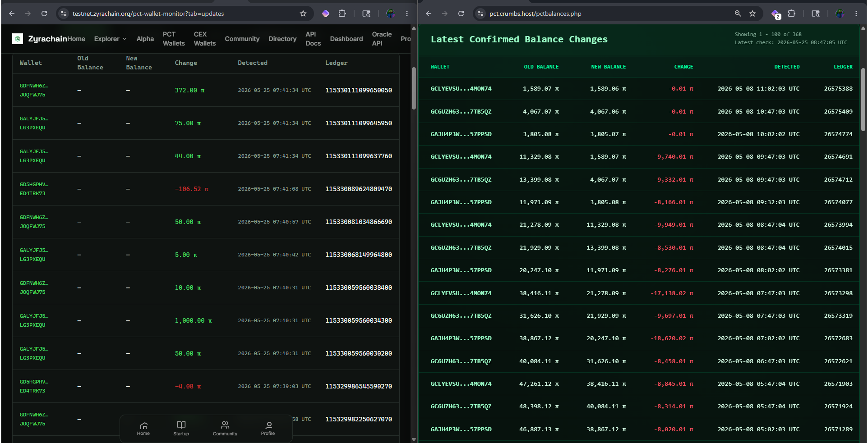This screenshot has width=868, height=443.
Task: Click ledger 115330059560034300 in the 1,000.00 π row
Action: point(359,320)
